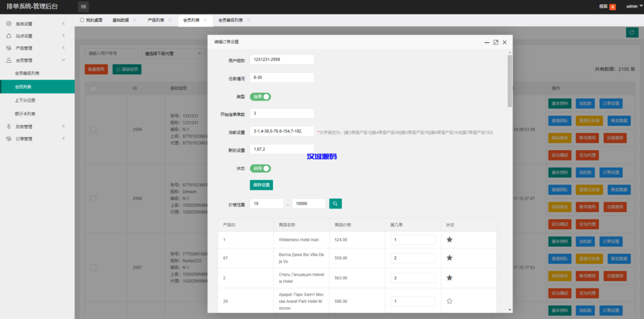Click the 保存设置 button

coord(261,185)
